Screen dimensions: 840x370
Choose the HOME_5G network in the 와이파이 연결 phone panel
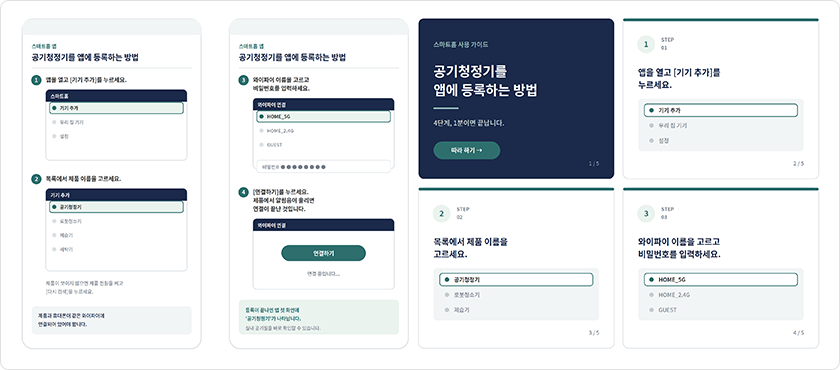(323, 116)
